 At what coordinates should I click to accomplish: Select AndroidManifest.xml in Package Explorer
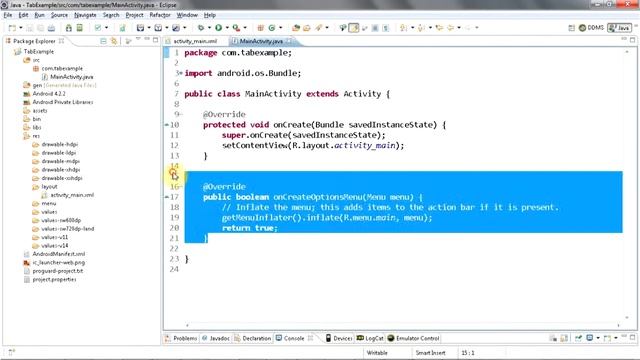point(59,254)
